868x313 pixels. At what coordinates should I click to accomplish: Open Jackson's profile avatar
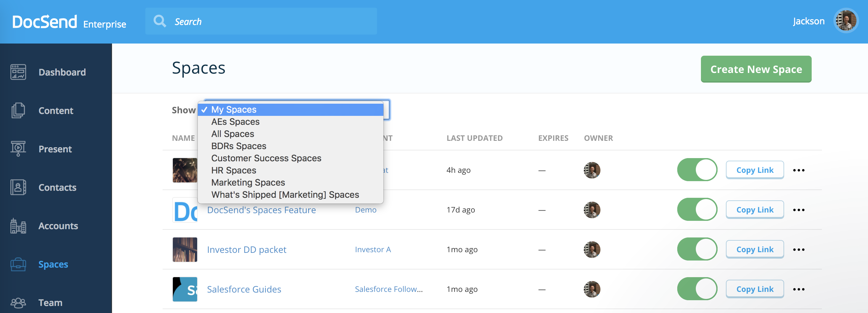click(x=846, y=21)
